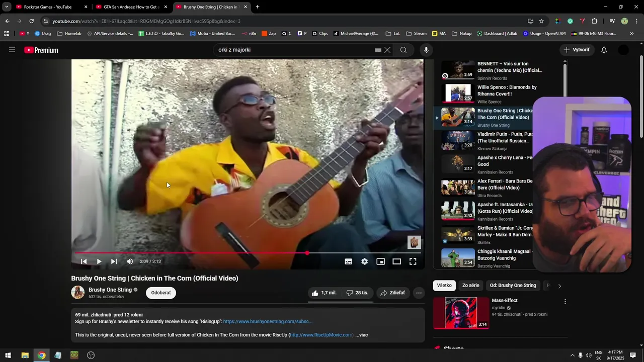The image size is (644, 362).
Task: Open the browser extensions puzzle icon
Action: point(595,21)
